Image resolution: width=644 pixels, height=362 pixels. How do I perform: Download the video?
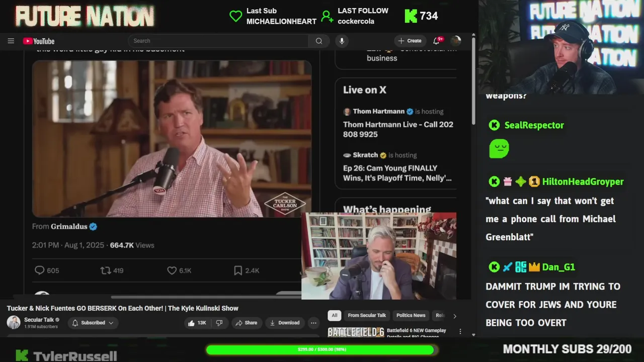pos(284,323)
